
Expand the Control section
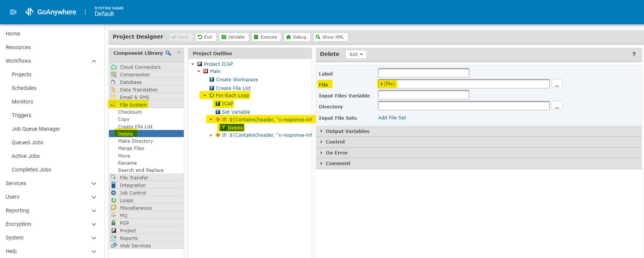pyautogui.click(x=480, y=142)
